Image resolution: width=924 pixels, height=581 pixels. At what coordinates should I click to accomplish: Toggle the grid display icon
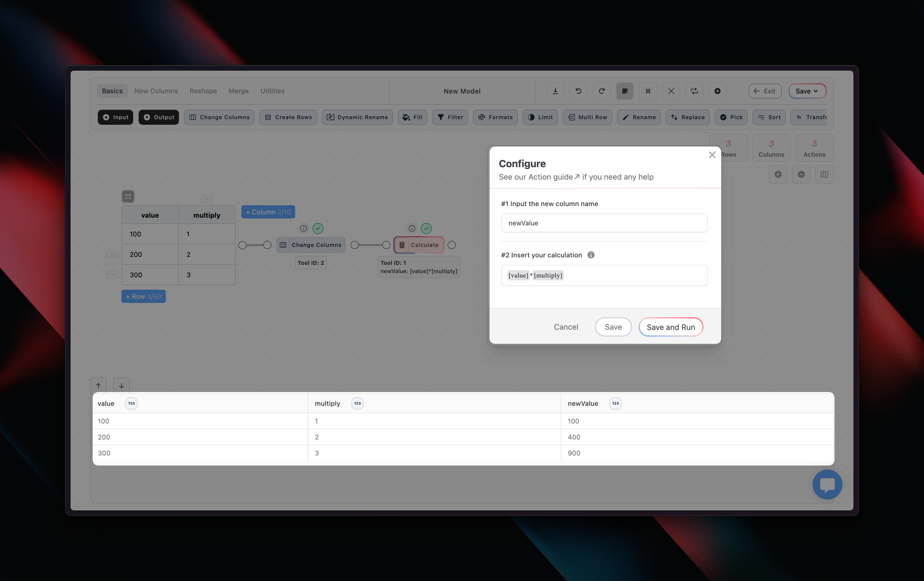pos(648,91)
